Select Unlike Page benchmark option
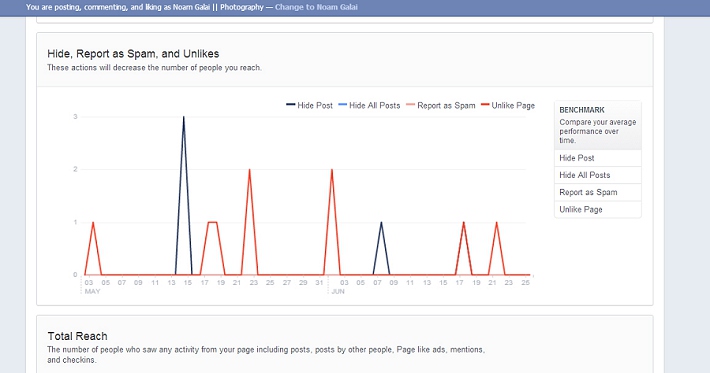The width and height of the screenshot is (710, 373). click(598, 210)
